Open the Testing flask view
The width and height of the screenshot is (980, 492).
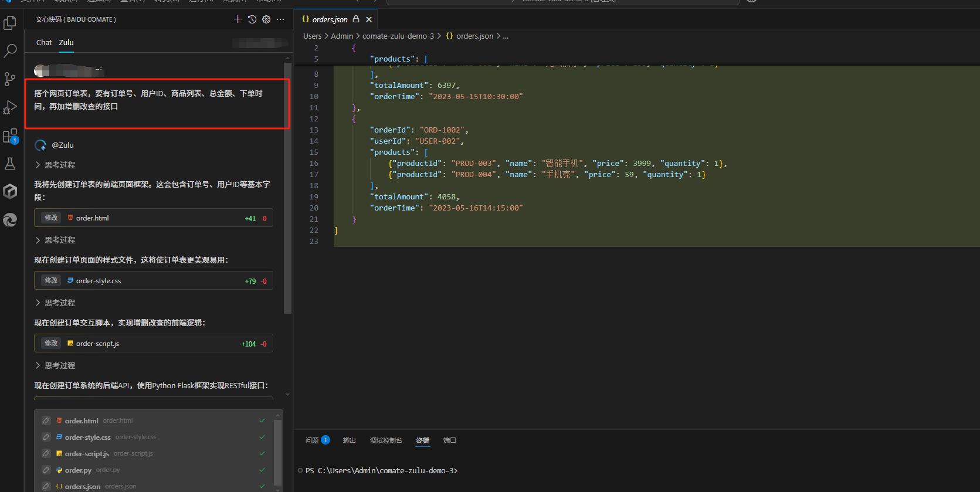click(10, 164)
